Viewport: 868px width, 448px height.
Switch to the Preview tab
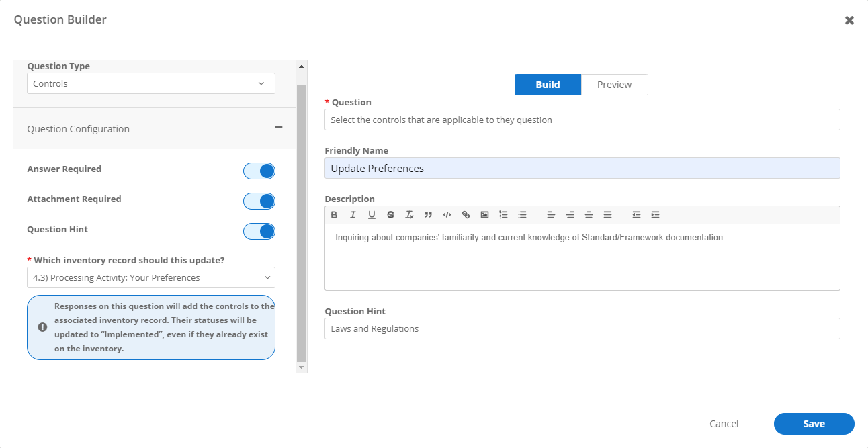613,84
